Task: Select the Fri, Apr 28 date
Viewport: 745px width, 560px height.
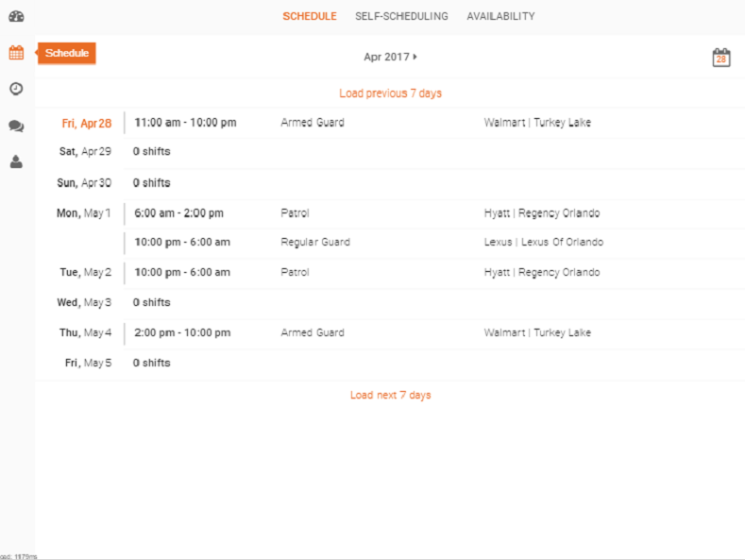Action: point(87,124)
